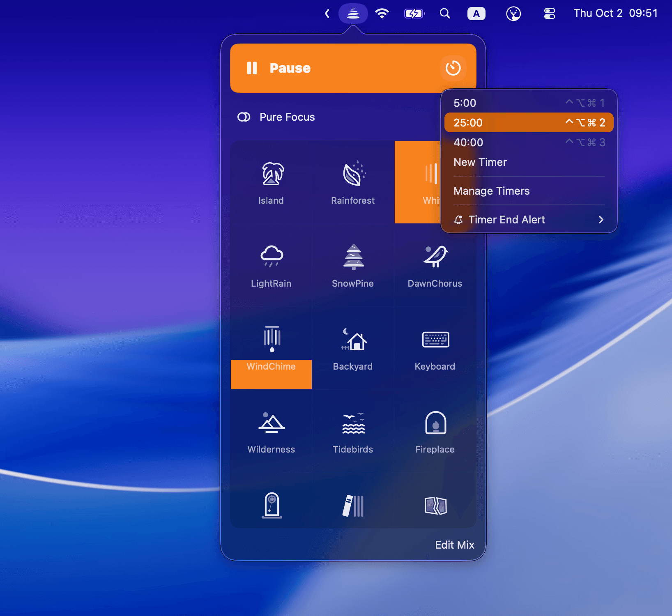
Task: Open Control Center in menu bar
Action: [x=549, y=14]
